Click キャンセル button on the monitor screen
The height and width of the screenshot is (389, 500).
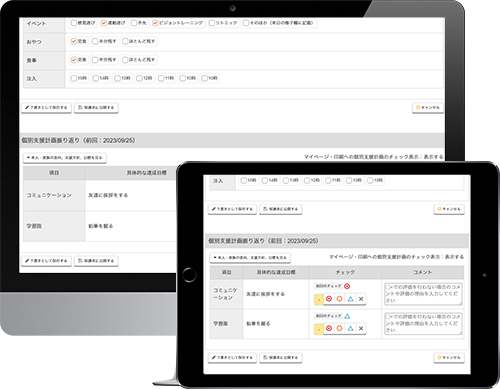click(x=428, y=108)
